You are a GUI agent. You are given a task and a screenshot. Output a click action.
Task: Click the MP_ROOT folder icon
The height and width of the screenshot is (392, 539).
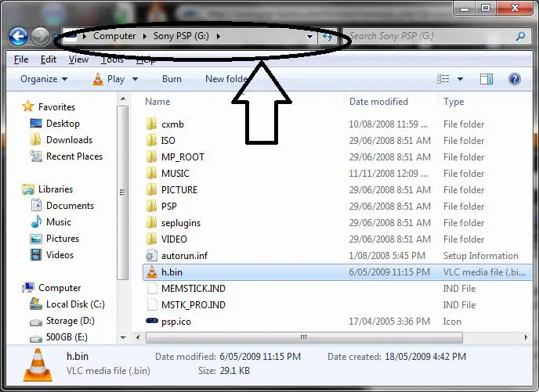pos(151,156)
